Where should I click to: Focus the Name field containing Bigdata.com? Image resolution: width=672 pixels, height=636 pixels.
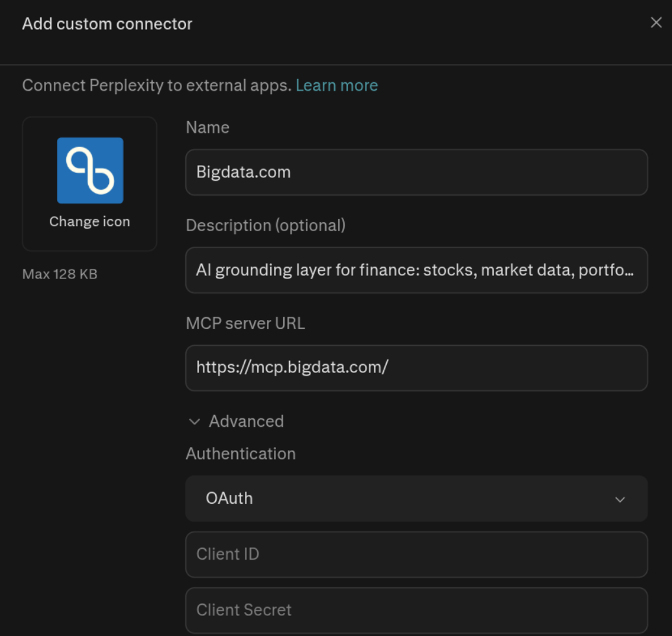tap(416, 172)
